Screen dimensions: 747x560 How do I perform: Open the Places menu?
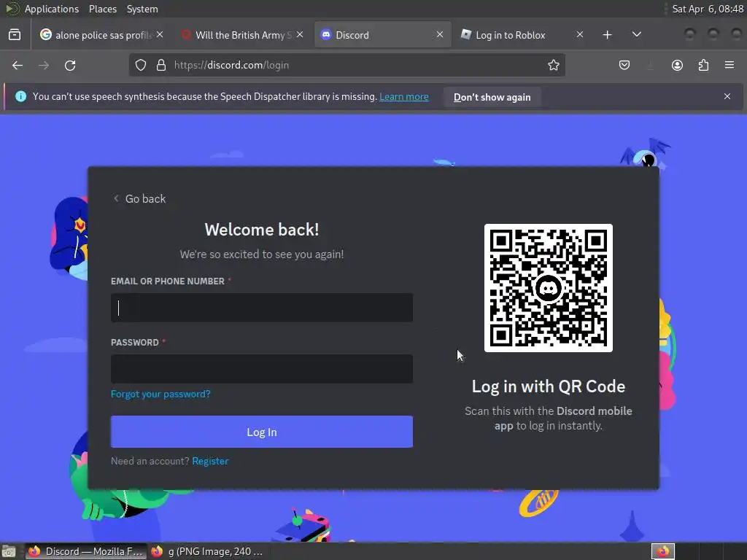(x=103, y=9)
